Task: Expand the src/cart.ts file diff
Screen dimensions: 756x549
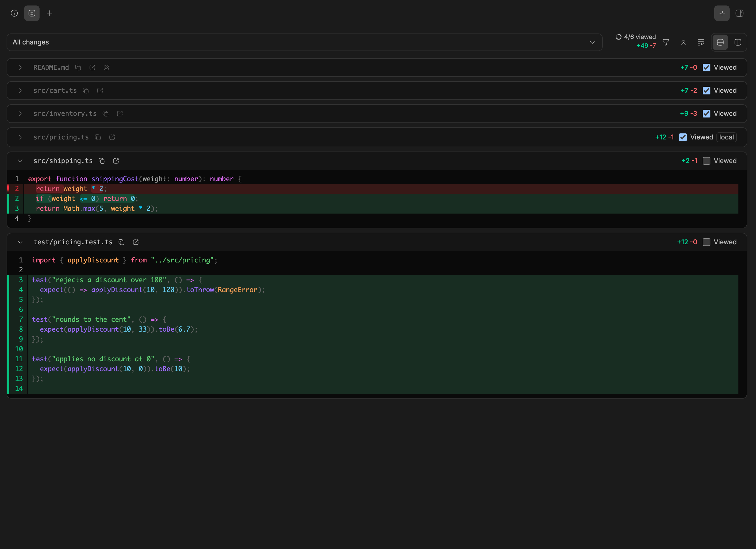Action: pos(20,91)
